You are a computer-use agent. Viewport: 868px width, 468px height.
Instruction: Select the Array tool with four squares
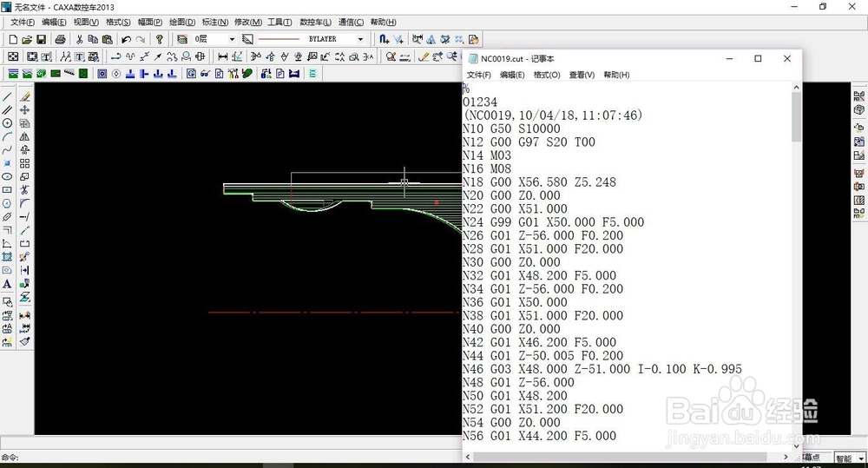click(24, 163)
